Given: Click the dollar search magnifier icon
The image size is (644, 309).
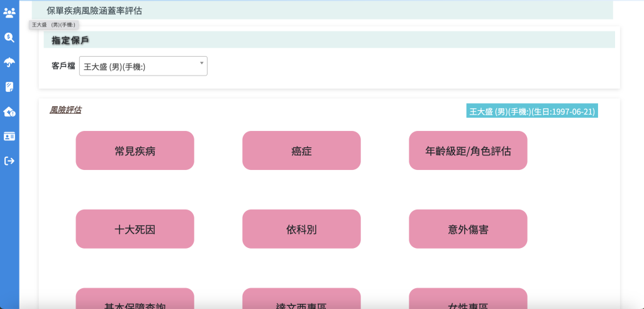Looking at the screenshot, I should pos(9,37).
